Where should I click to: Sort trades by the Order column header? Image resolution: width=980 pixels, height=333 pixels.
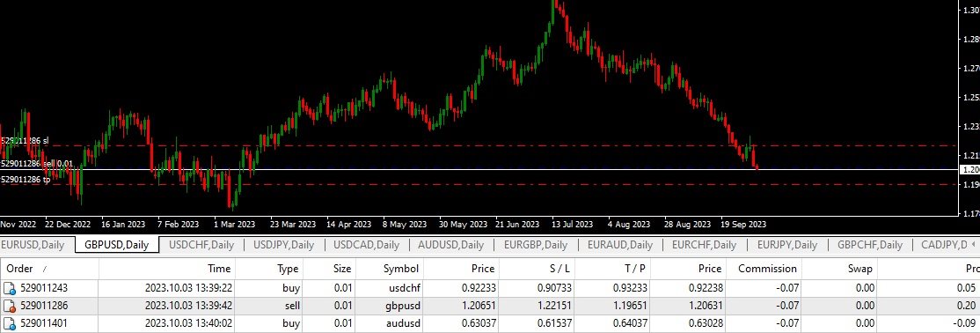[19, 269]
